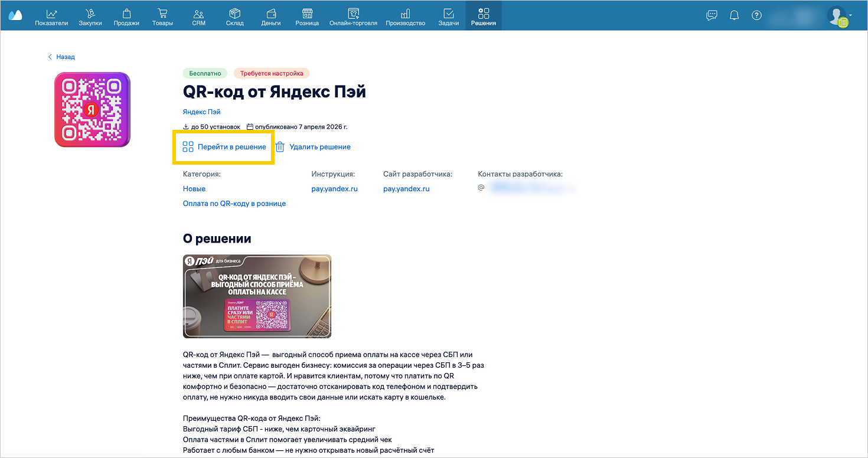Click Удалить решение button
Viewport: 868px width, 458px height.
click(313, 147)
